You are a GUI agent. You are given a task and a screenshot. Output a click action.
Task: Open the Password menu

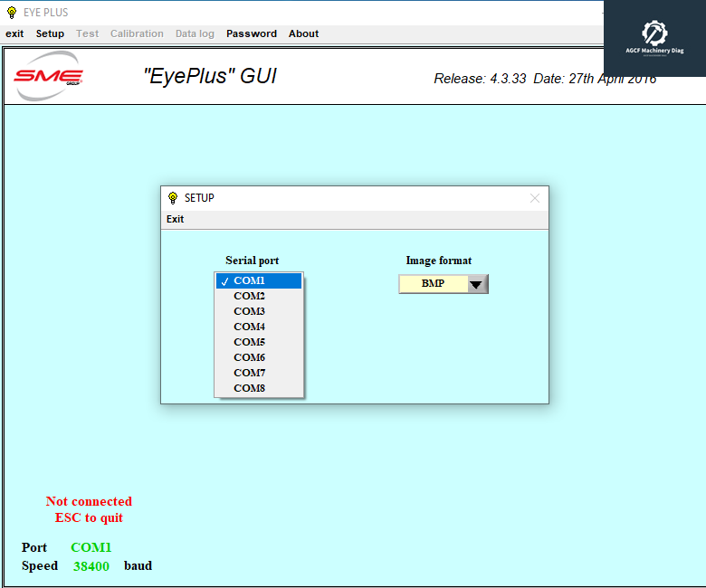(x=252, y=33)
